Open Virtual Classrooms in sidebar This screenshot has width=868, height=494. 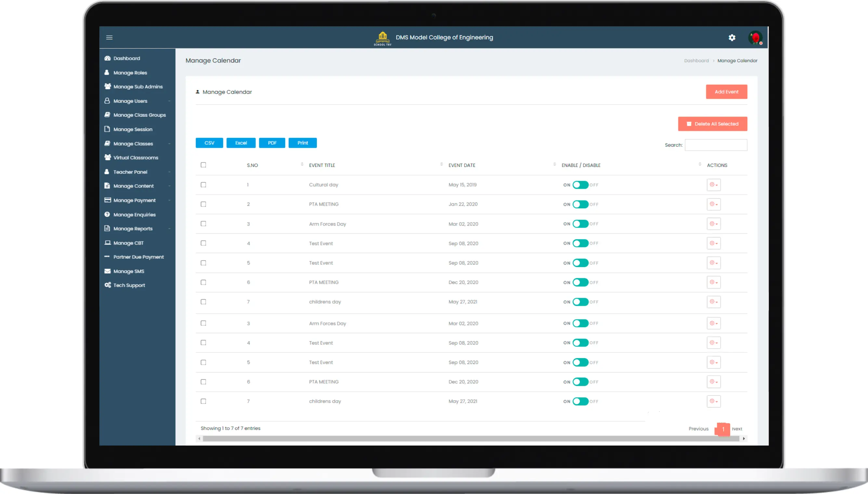pyautogui.click(x=136, y=158)
